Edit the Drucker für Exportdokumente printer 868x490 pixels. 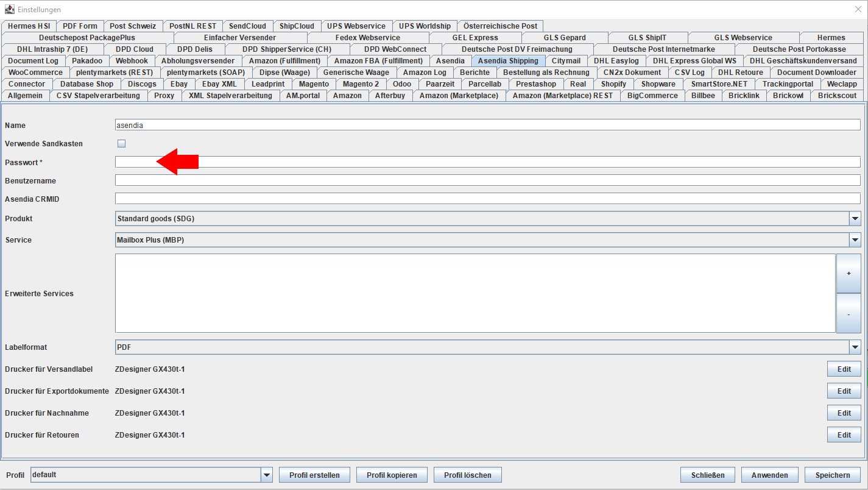[844, 391]
